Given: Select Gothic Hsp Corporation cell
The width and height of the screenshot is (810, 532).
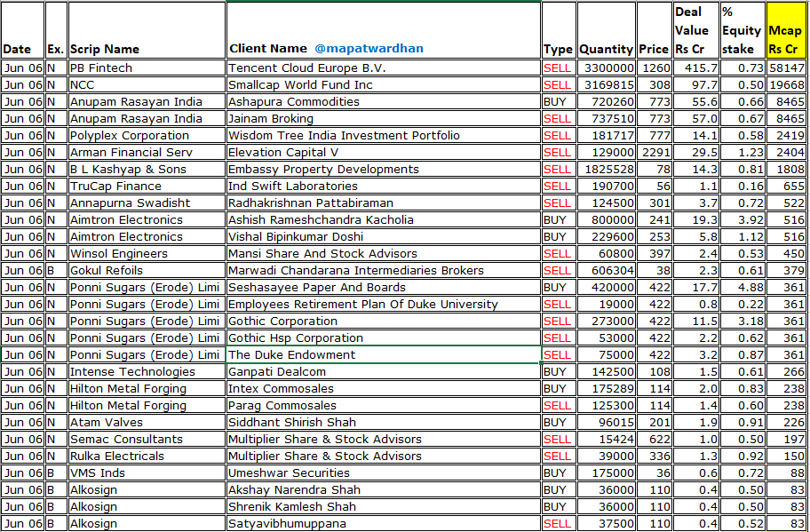Looking at the screenshot, I should tap(384, 337).
